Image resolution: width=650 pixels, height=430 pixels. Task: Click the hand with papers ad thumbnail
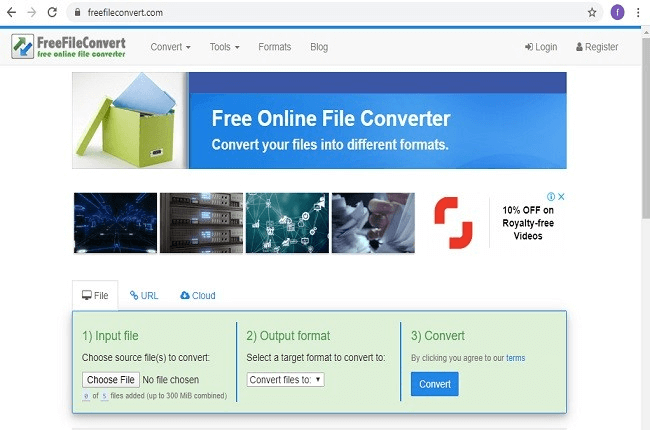pyautogui.click(x=373, y=223)
